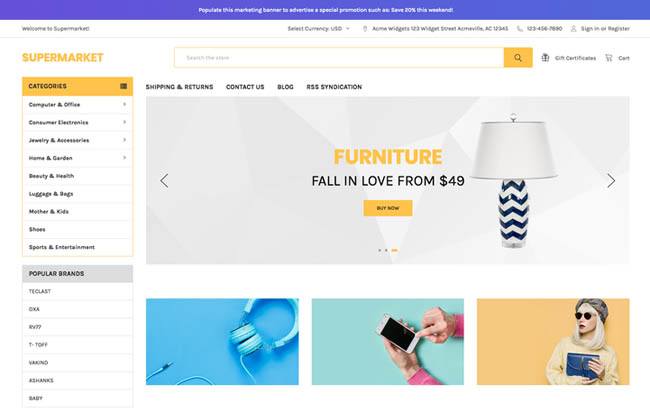The width and height of the screenshot is (650, 412).
Task: Expand Computer & Office category chevron
Action: point(124,104)
